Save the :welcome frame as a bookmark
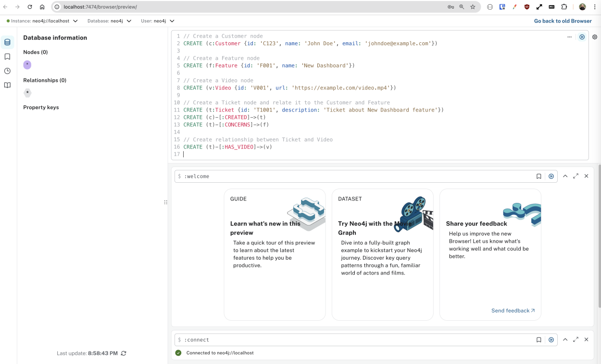The width and height of the screenshot is (601, 364). pyautogui.click(x=538, y=176)
